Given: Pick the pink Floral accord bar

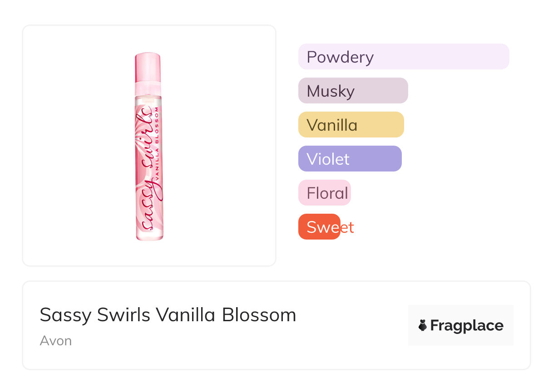Looking at the screenshot, I should (325, 193).
